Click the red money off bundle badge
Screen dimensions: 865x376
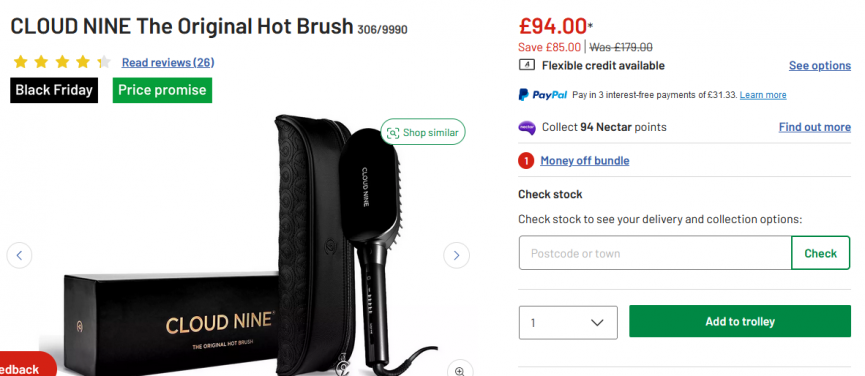(526, 161)
